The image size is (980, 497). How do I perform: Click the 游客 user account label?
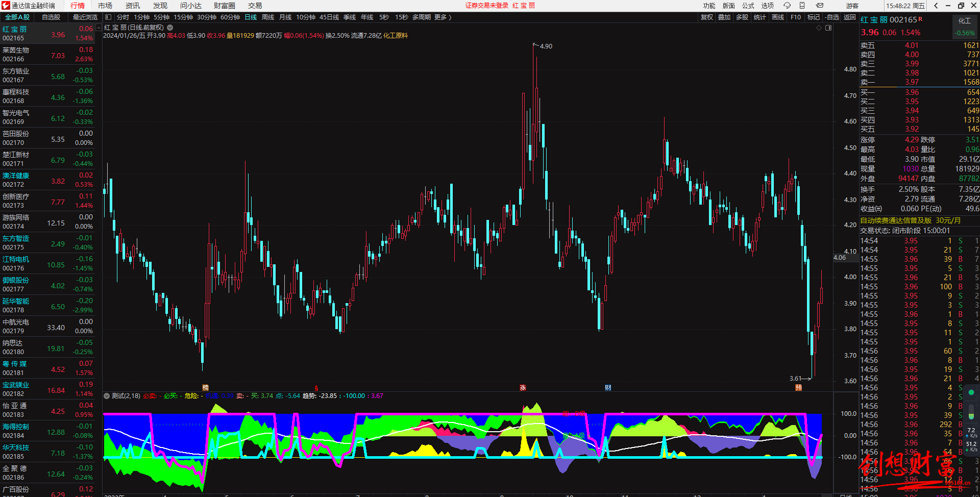tap(852, 6)
